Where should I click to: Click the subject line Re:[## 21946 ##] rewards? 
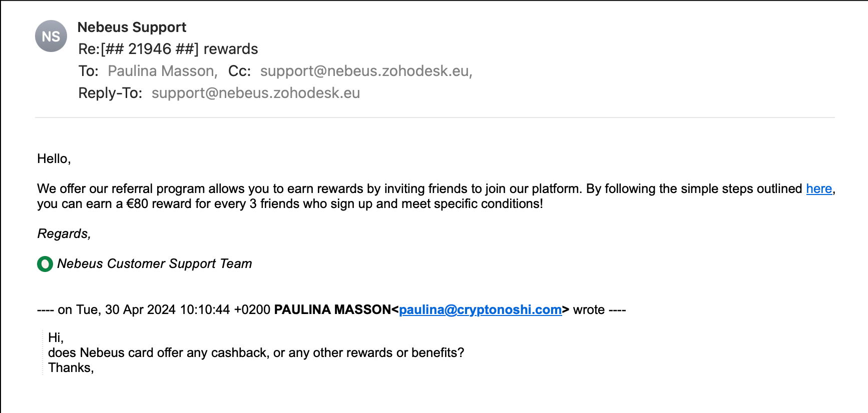tap(168, 49)
